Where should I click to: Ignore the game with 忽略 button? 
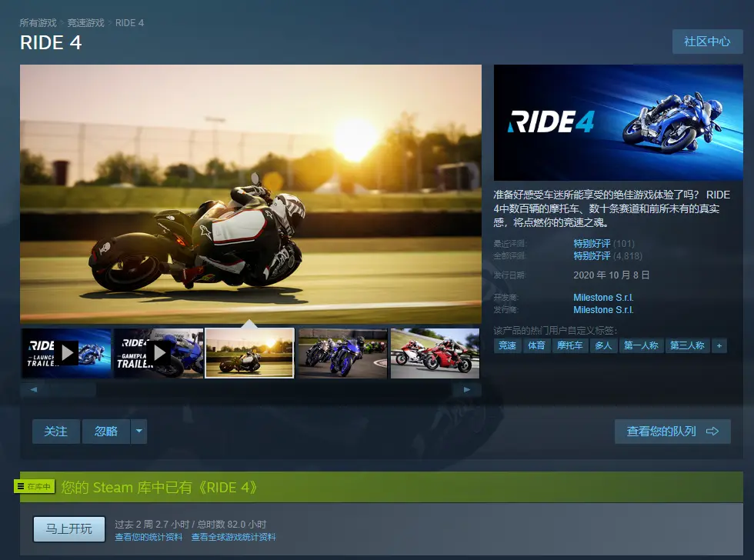(106, 432)
